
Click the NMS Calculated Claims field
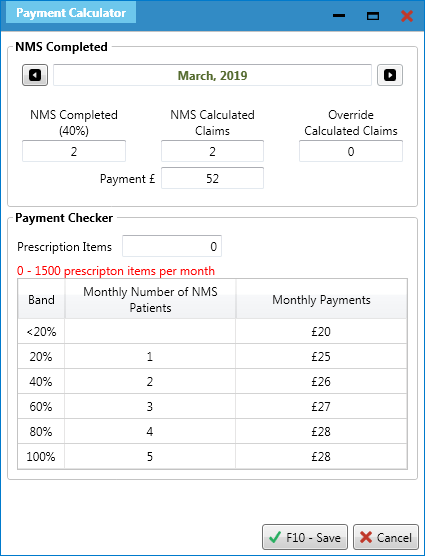coord(212,151)
